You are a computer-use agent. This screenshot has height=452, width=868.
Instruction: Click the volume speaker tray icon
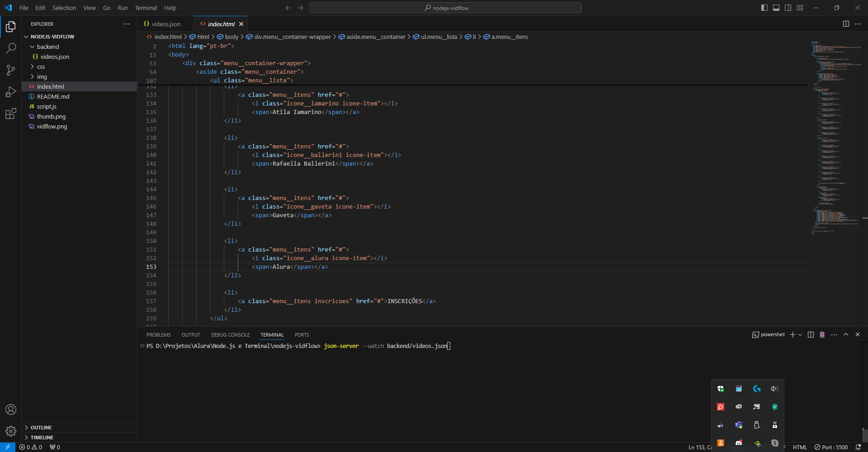[x=775, y=389]
